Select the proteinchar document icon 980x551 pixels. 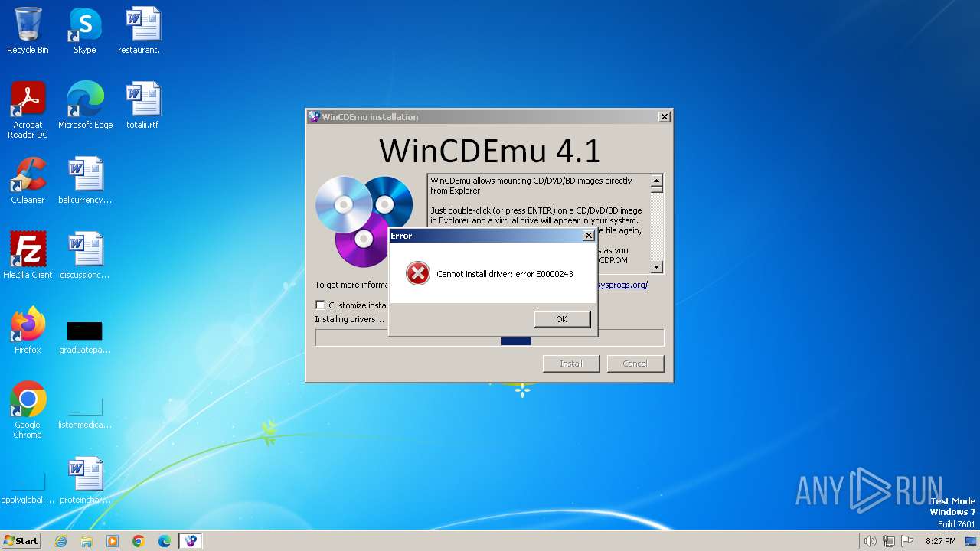coord(85,481)
